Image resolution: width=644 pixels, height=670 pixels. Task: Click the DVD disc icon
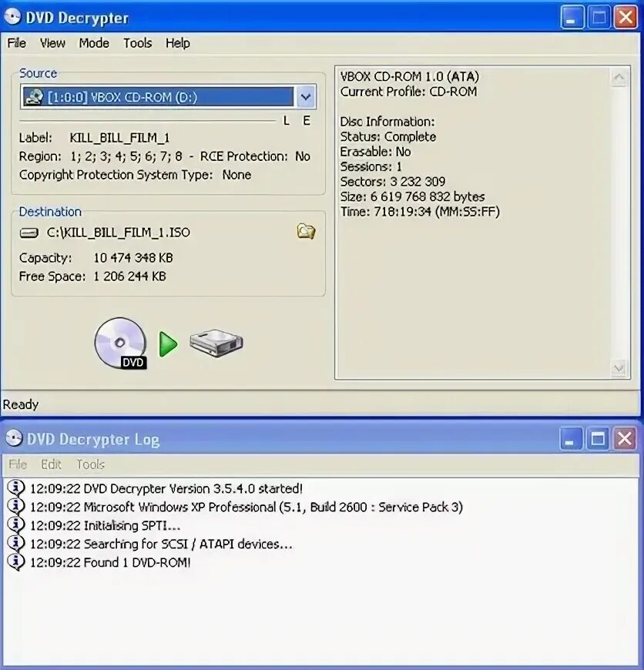click(x=120, y=343)
